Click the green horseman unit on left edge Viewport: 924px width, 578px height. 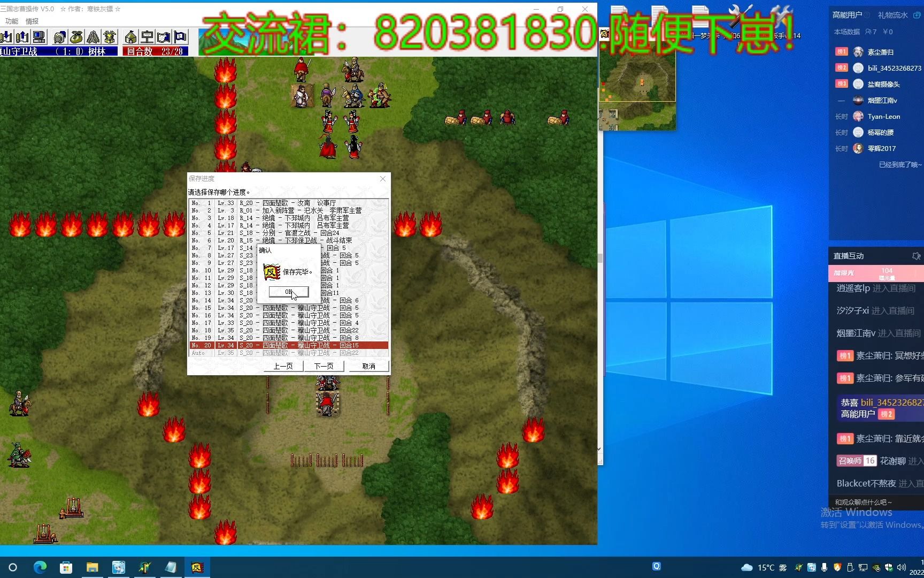[x=19, y=455]
